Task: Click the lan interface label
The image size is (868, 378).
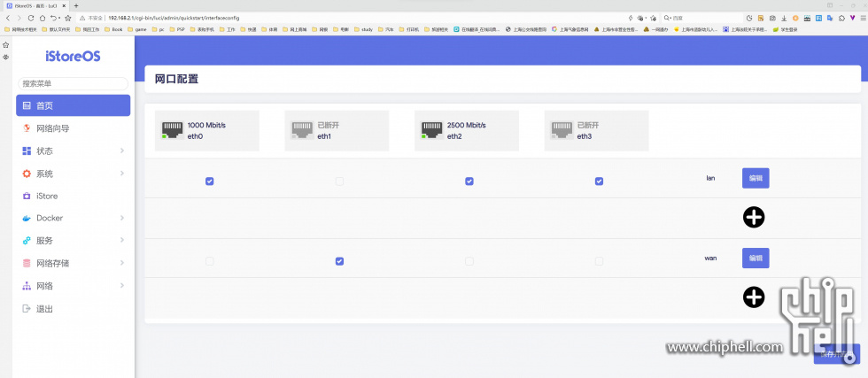Action: tap(710, 178)
